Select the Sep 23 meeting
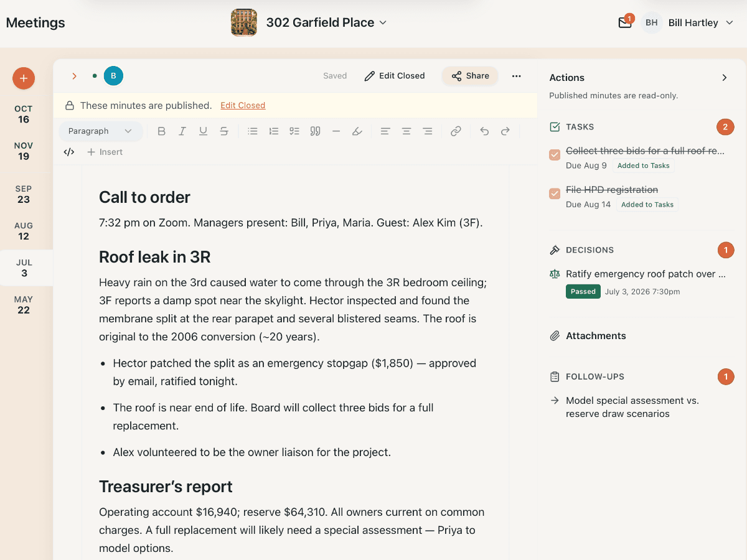Screen dimensions: 747x560 [x=24, y=194]
